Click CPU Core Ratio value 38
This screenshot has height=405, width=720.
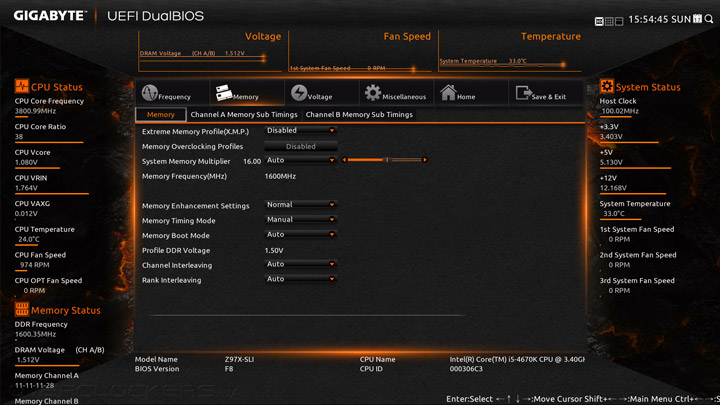[19, 137]
